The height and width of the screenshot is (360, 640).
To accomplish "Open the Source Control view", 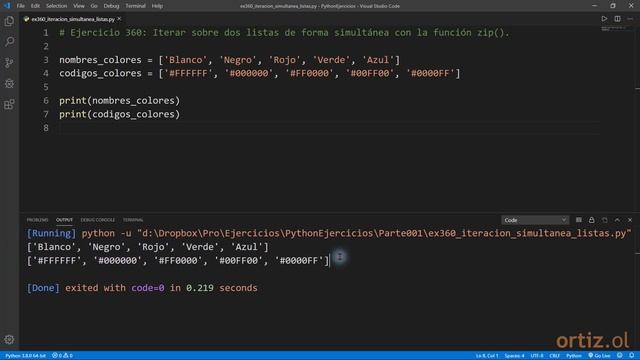I will [9, 62].
